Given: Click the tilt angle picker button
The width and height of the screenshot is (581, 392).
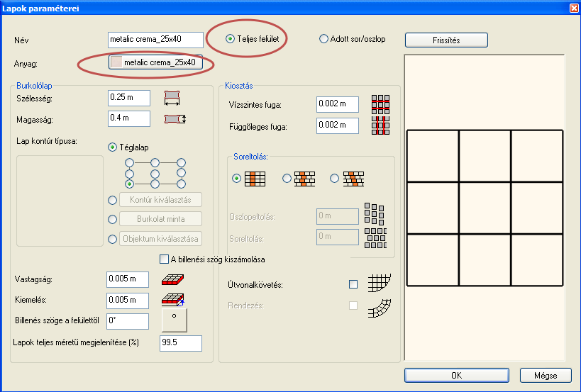Looking at the screenshot, I should pos(174,320).
